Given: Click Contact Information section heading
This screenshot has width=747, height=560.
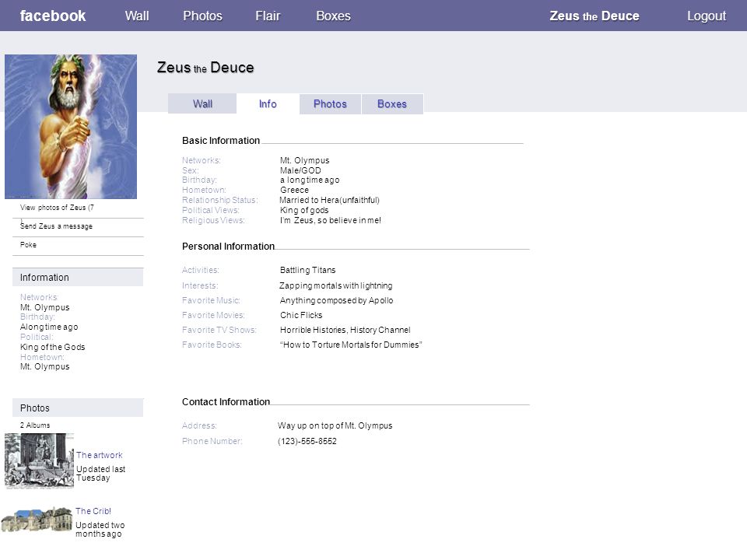Looking at the screenshot, I should click(226, 402).
